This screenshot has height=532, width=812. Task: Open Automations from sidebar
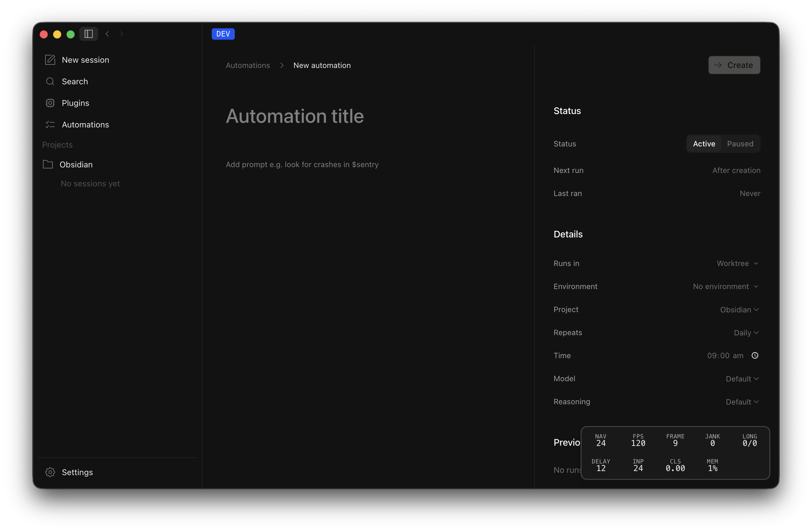117,125
